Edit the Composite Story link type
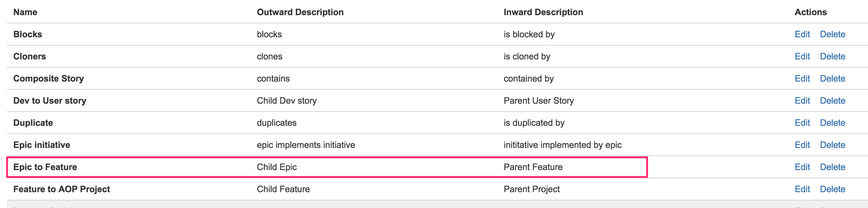868x208 pixels. point(802,79)
